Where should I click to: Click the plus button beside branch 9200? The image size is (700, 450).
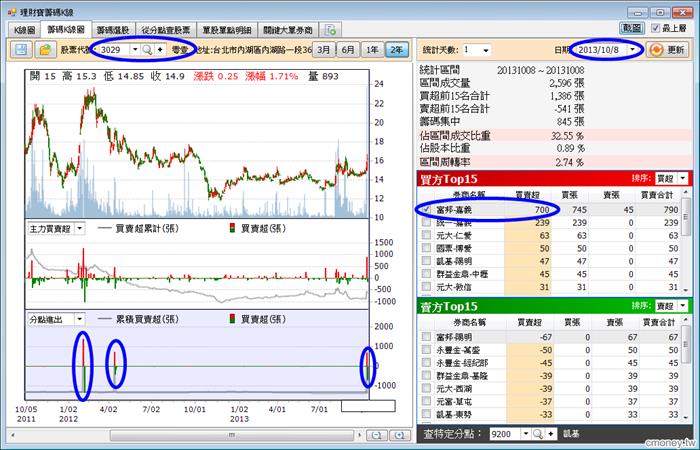pos(551,434)
